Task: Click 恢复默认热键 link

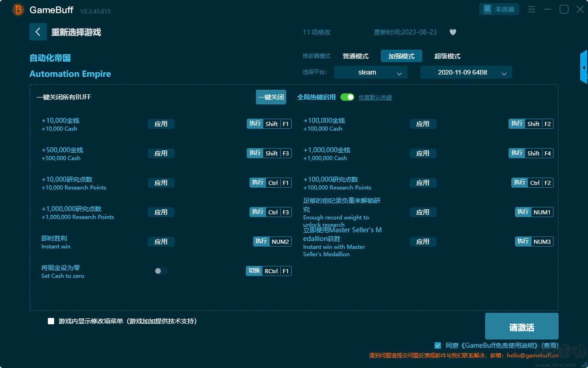Action: pyautogui.click(x=375, y=98)
